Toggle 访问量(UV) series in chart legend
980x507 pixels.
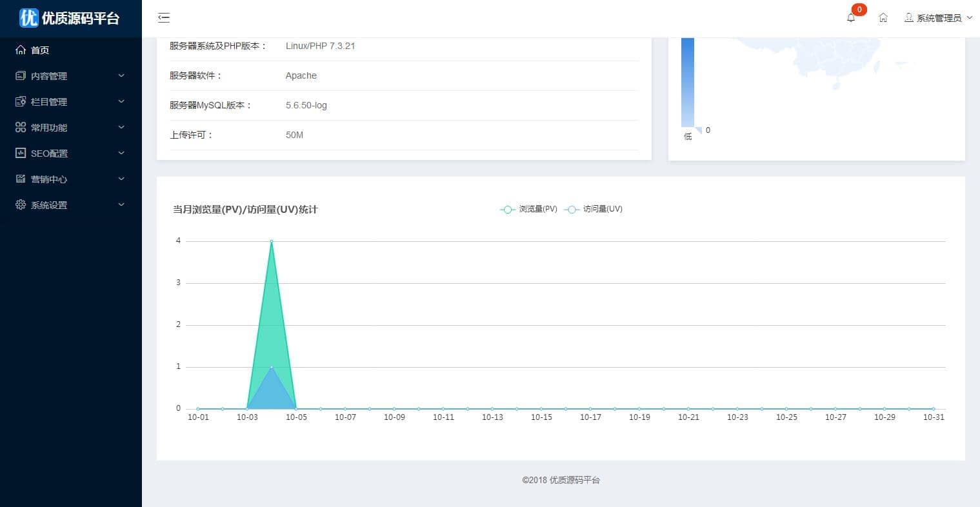click(593, 209)
